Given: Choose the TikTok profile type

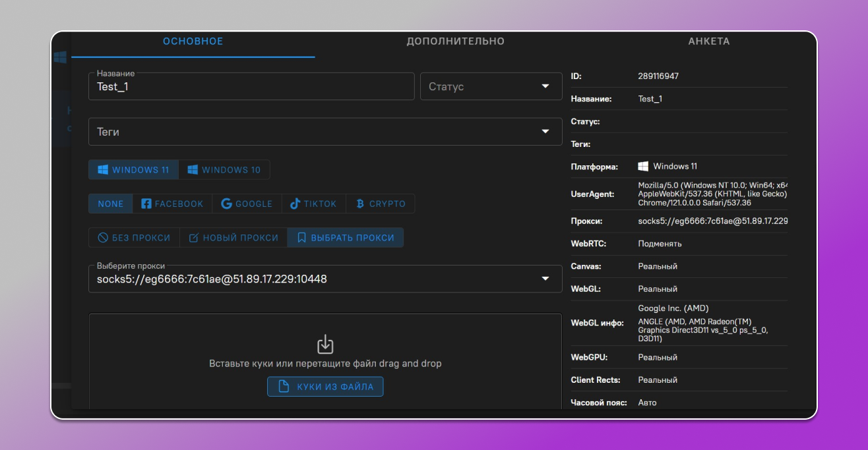Looking at the screenshot, I should pyautogui.click(x=313, y=204).
